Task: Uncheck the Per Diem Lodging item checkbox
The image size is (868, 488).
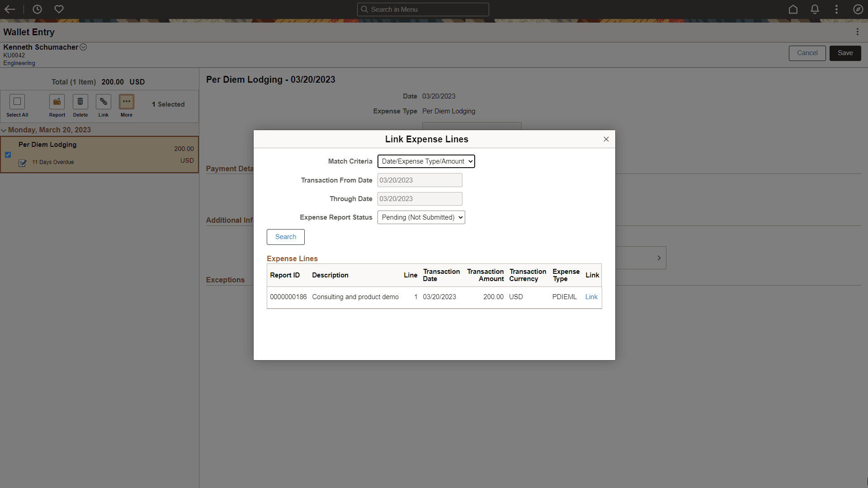Action: (x=8, y=155)
